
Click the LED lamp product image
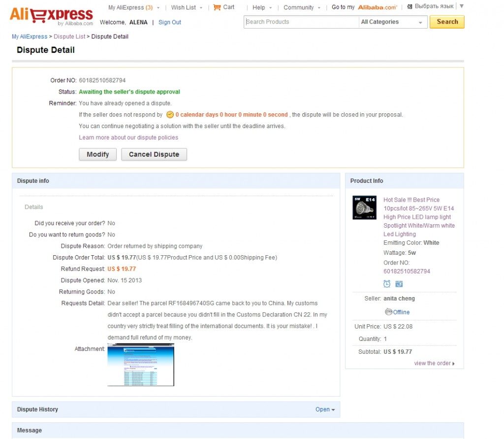365,207
